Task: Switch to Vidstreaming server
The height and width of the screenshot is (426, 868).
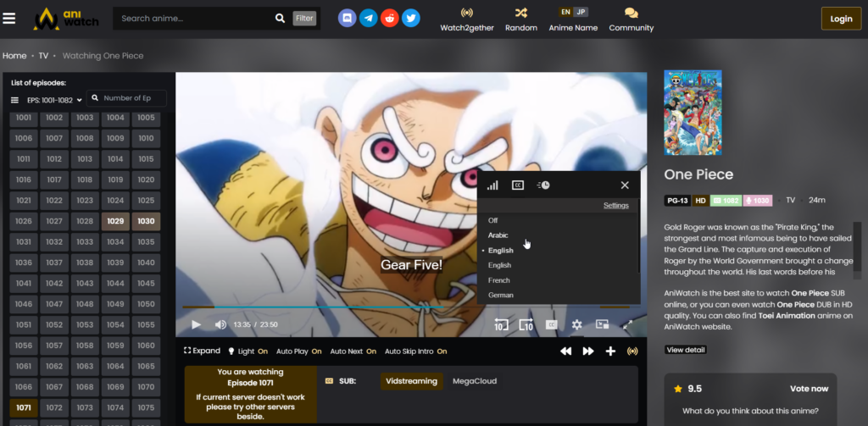Action: pos(411,381)
